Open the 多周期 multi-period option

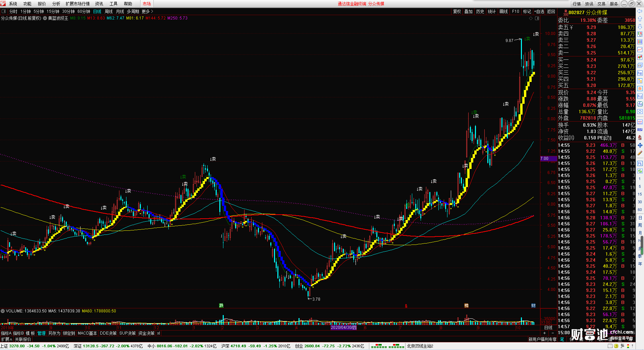(133, 11)
